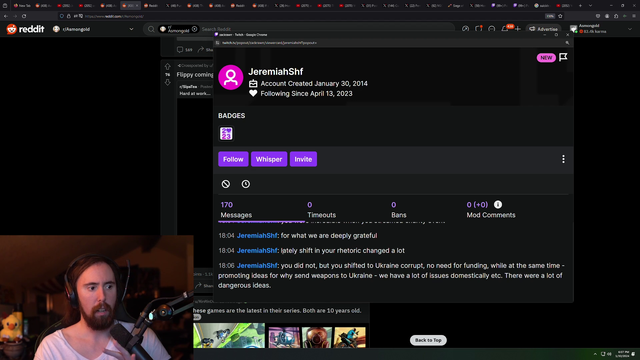Bookmark page with the star icon

point(560,16)
